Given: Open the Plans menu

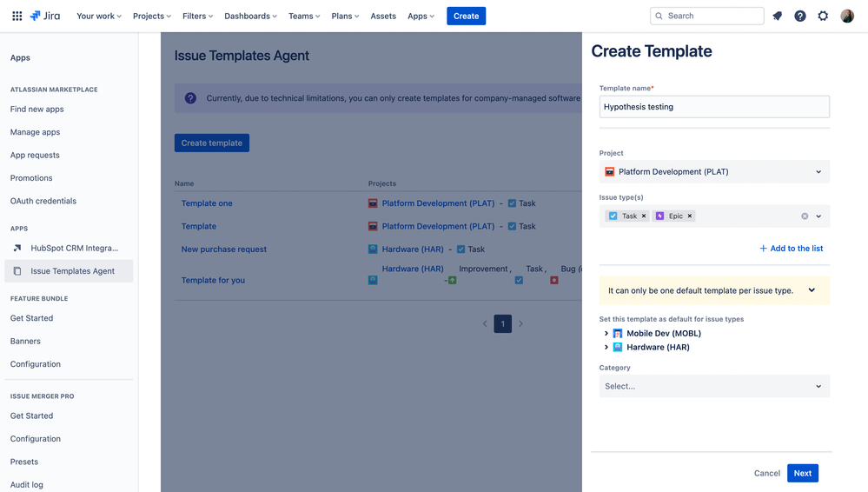Looking at the screenshot, I should click(x=345, y=16).
